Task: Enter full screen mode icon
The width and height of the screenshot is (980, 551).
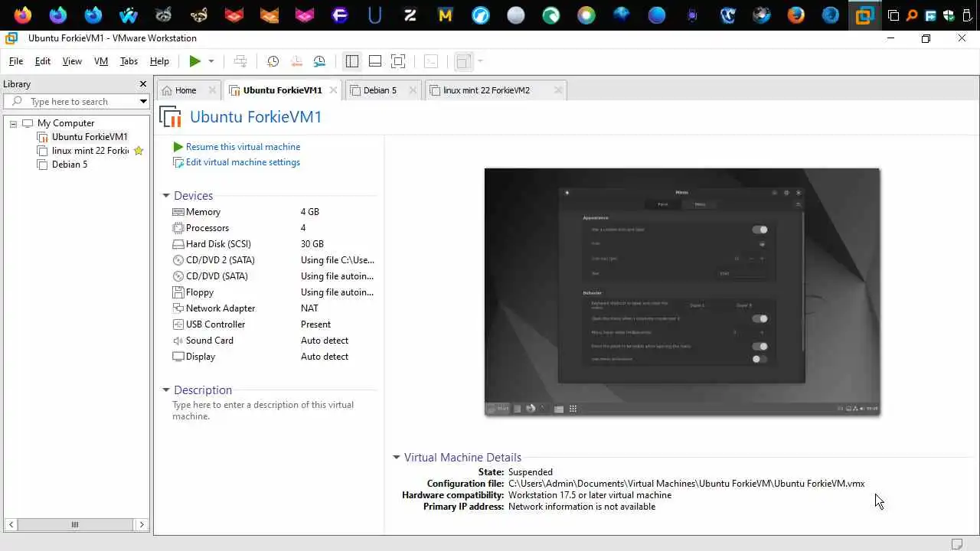Action: click(x=398, y=61)
